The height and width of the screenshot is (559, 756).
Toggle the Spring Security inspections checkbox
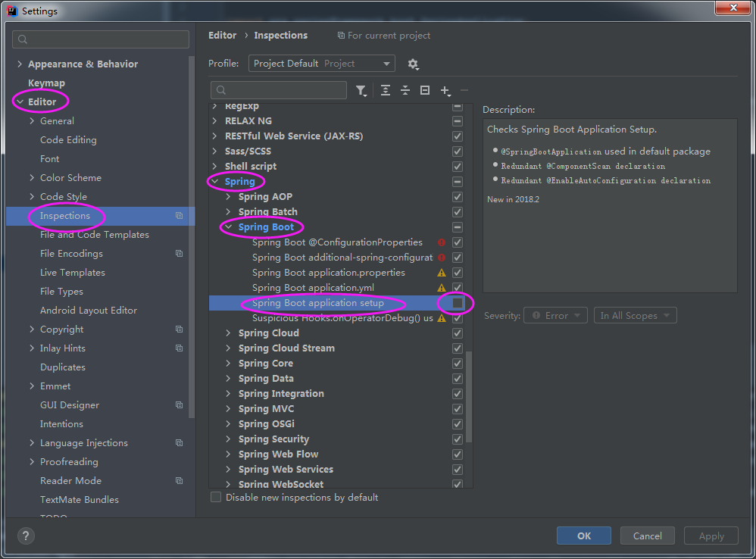458,439
